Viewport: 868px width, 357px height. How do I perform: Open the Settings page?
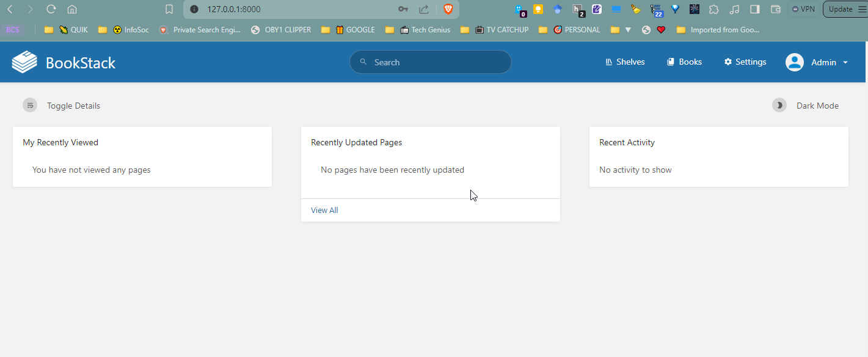tap(745, 62)
